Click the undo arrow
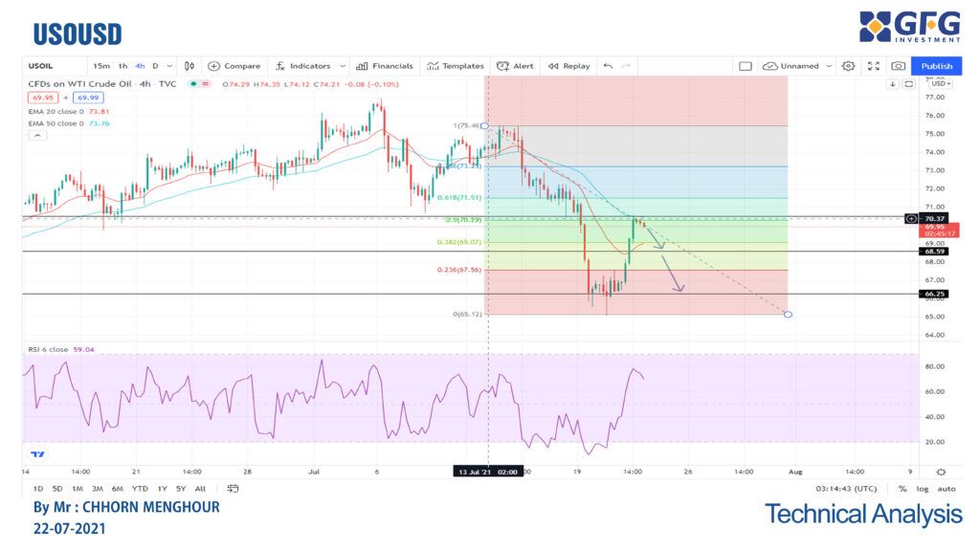 coord(607,66)
